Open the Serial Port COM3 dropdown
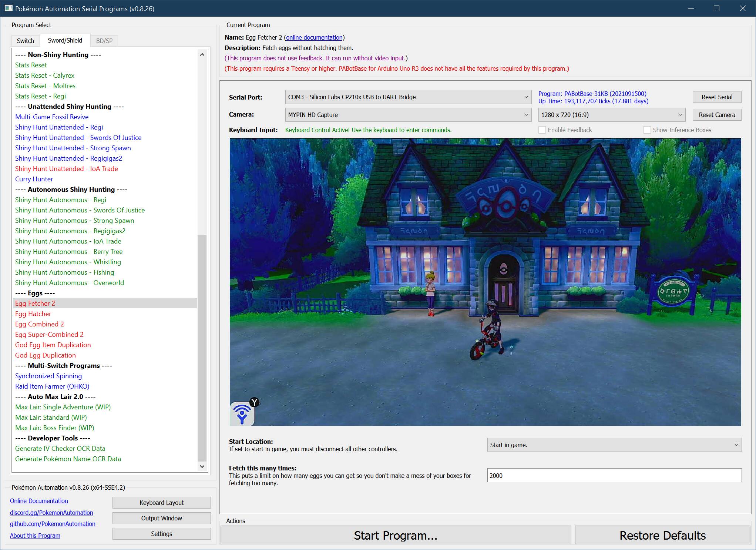This screenshot has height=550, width=756. (408, 97)
